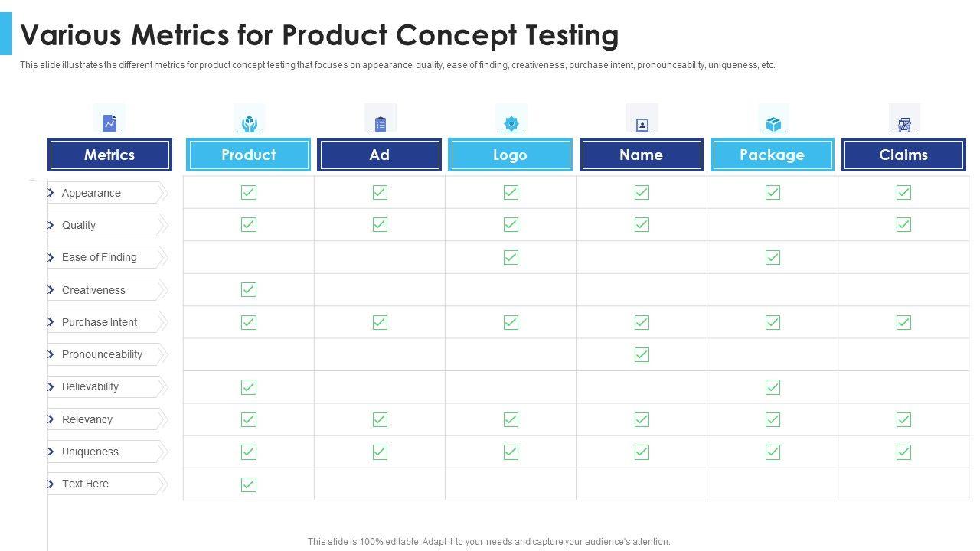
Task: Select the Claims column header
Action: coord(903,155)
